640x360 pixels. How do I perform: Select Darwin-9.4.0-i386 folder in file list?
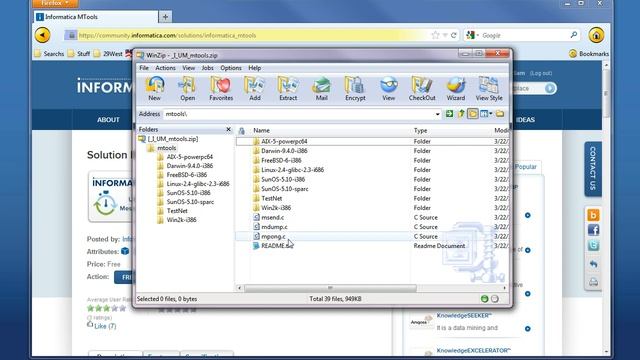click(x=284, y=151)
